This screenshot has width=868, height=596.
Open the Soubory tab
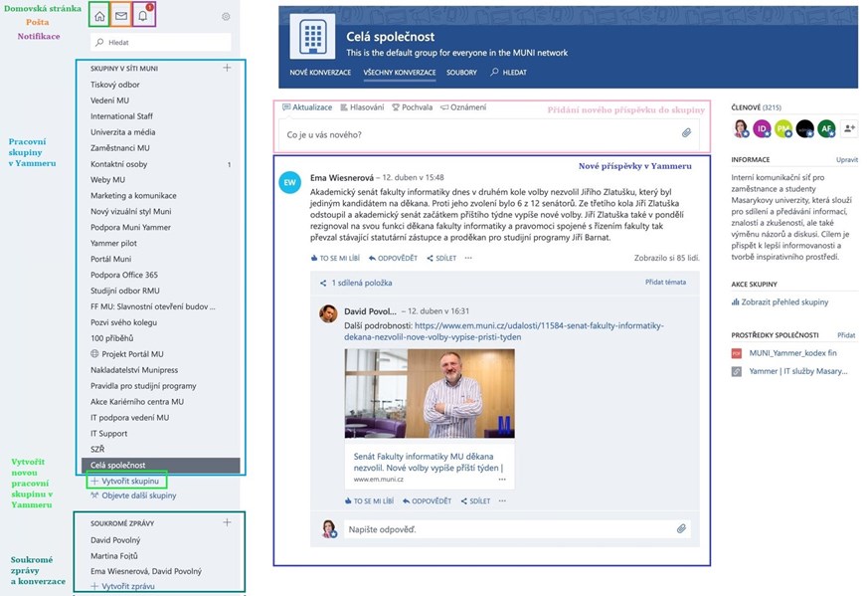pos(461,73)
